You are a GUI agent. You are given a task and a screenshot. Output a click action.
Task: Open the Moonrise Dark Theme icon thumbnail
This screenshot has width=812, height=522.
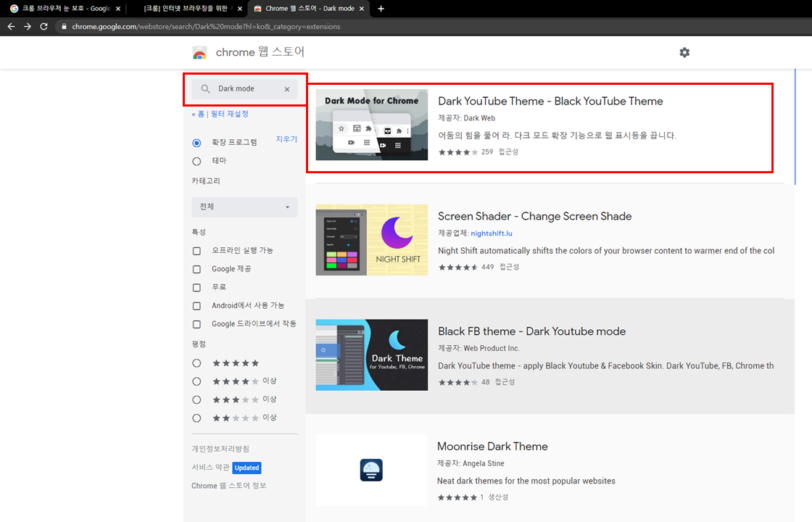pyautogui.click(x=371, y=471)
